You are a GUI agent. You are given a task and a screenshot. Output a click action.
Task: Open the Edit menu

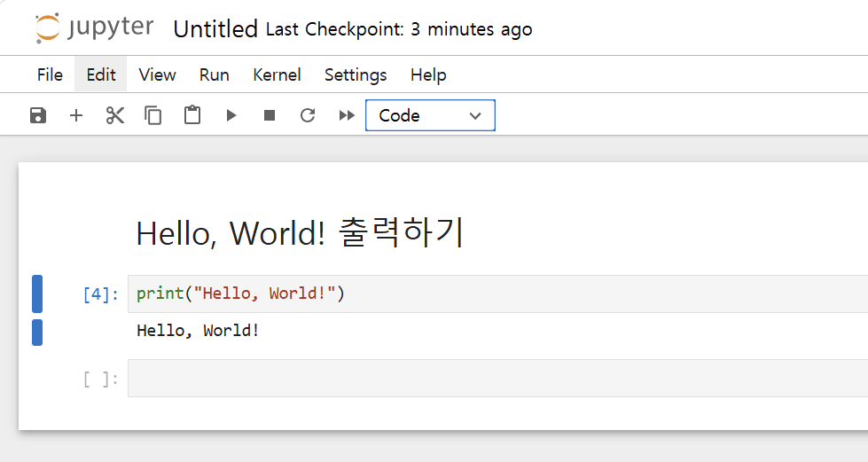(x=101, y=74)
